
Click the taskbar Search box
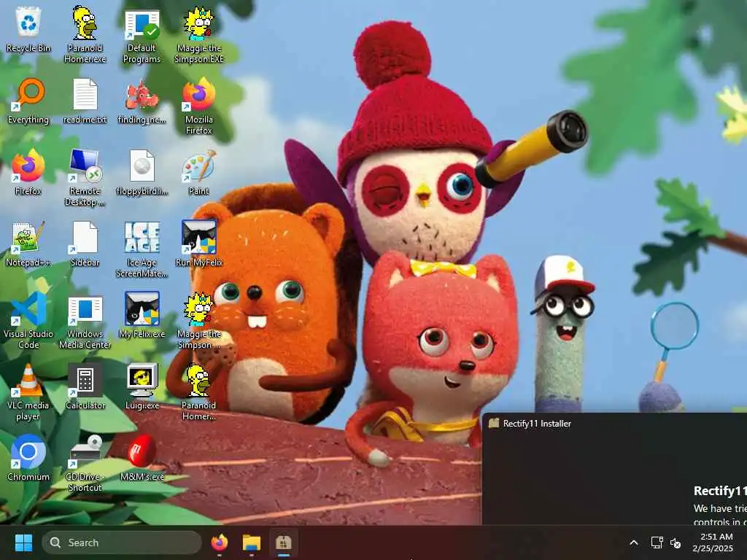[122, 542]
